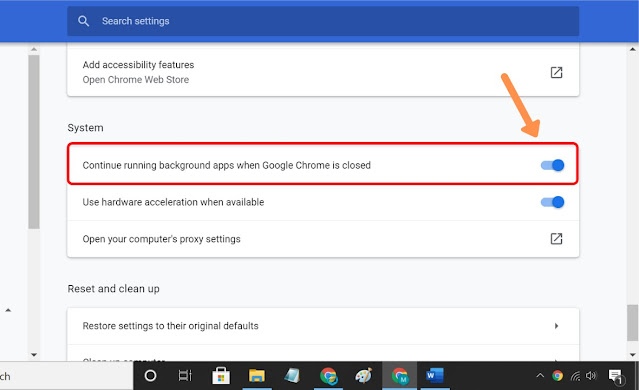Open Add accessibility features row

click(323, 72)
